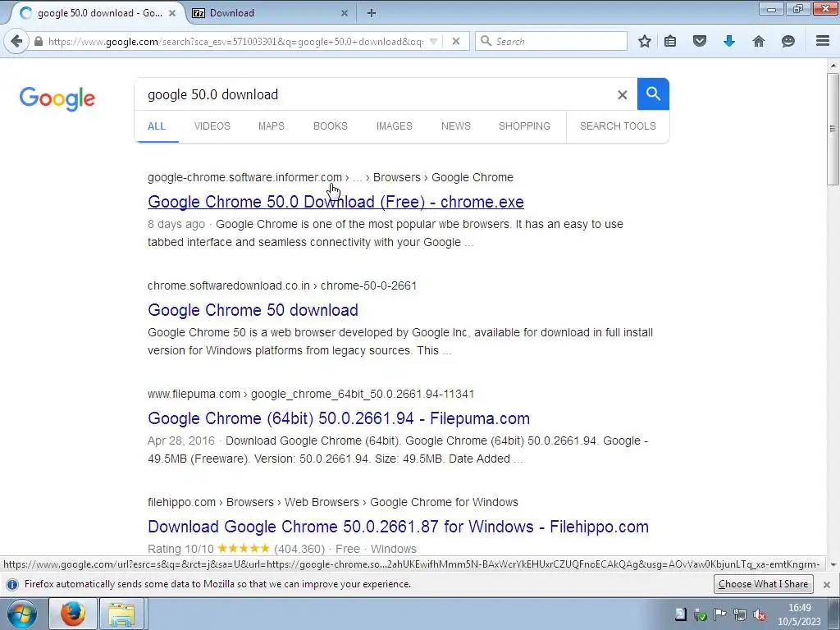
Task: Show bookmarks list icon in toolbar
Action: pyautogui.click(x=670, y=41)
